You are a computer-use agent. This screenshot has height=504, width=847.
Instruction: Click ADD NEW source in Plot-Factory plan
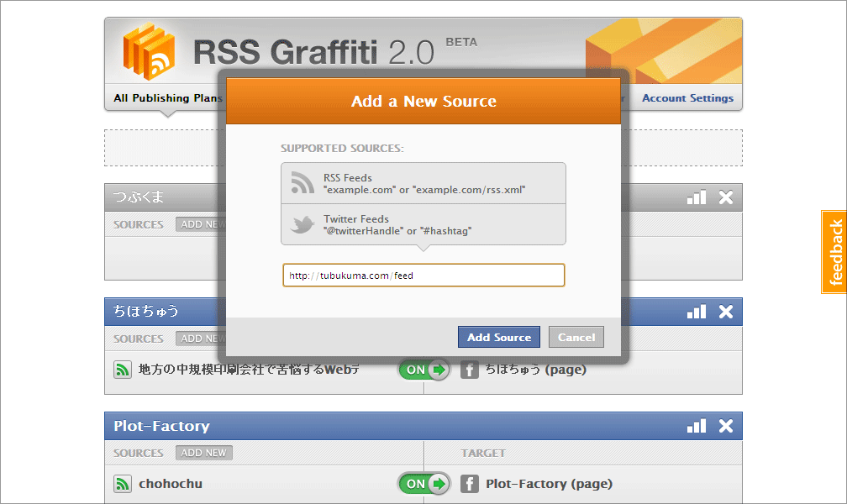click(203, 453)
